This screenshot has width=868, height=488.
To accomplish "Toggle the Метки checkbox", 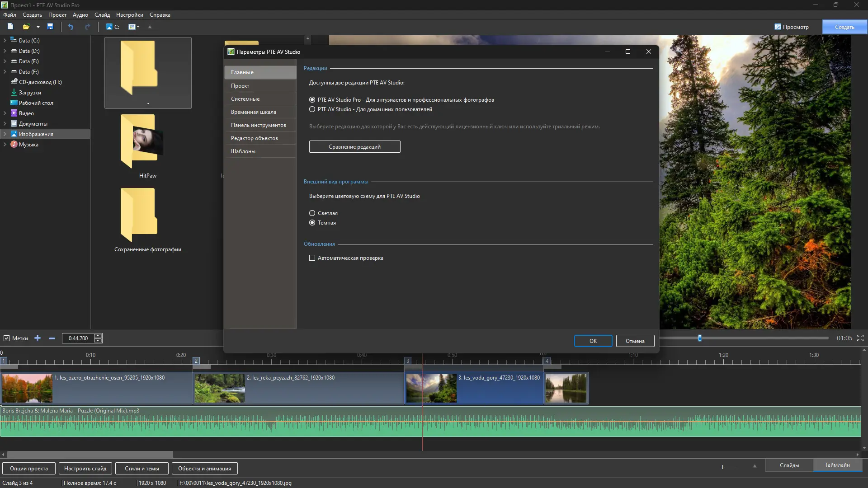I will (7, 338).
